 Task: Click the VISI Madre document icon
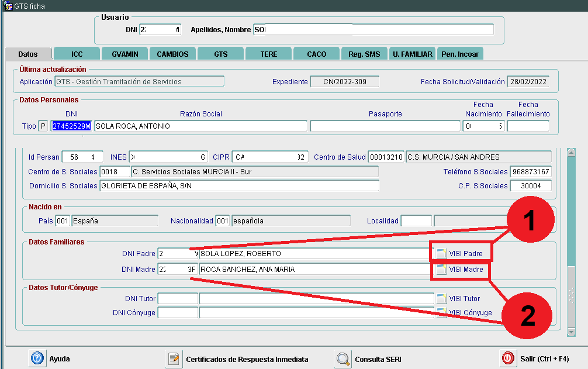pyautogui.click(x=442, y=270)
